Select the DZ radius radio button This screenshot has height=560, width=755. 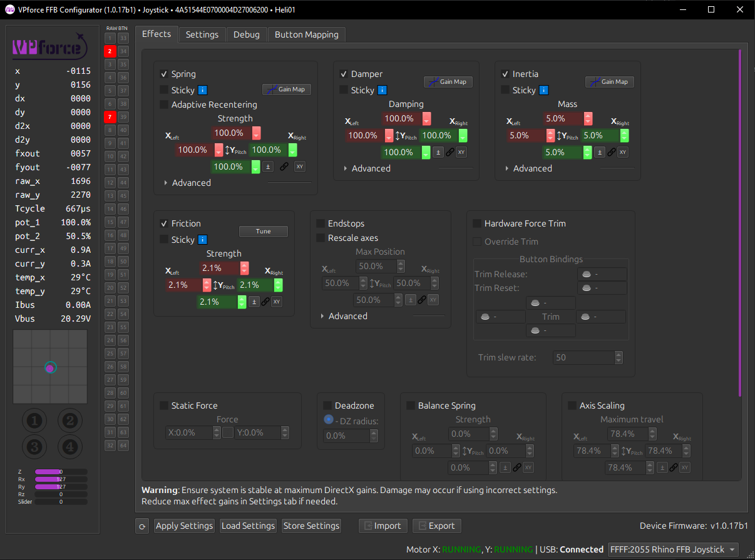coord(329,420)
